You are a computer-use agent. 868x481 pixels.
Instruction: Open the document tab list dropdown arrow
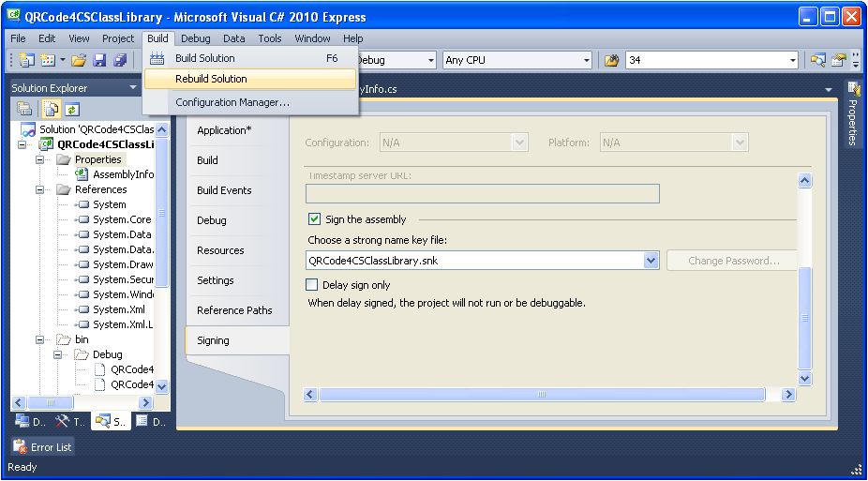coord(828,89)
